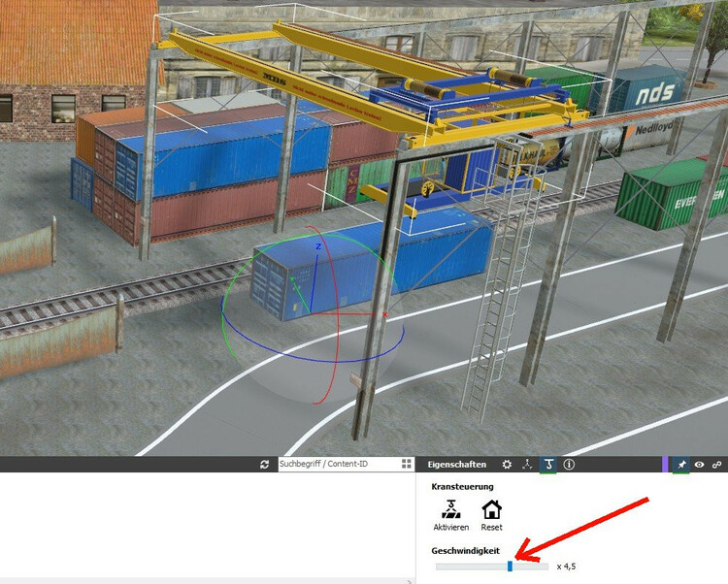
Task: Click the chain link icon
Action: point(717,465)
